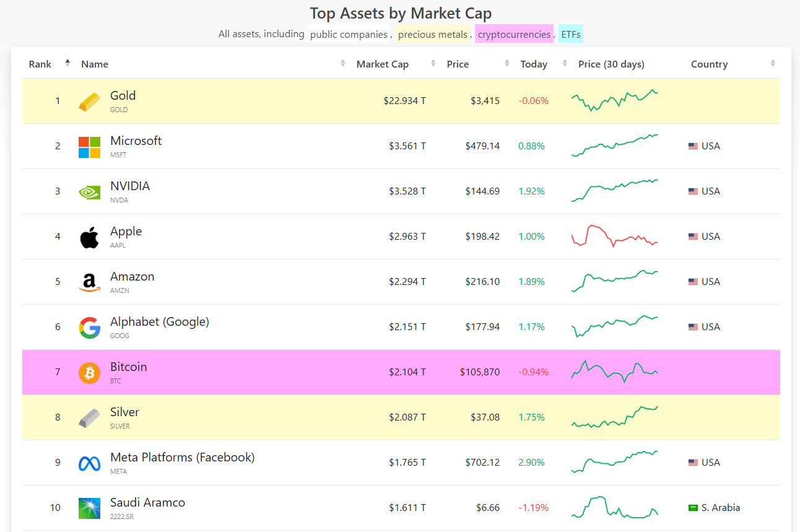Click the Silver bar icon
The height and width of the screenshot is (532, 800).
[x=89, y=418]
